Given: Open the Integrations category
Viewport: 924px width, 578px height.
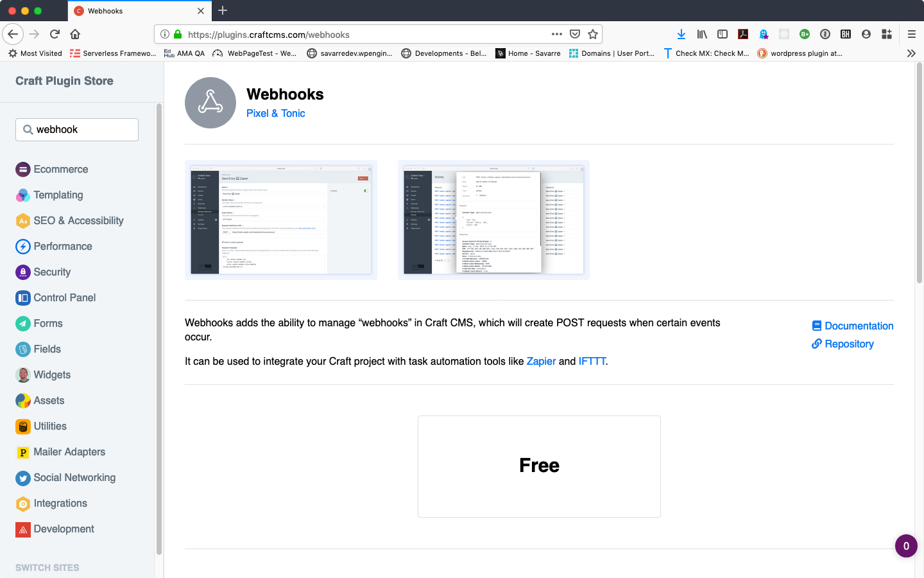Looking at the screenshot, I should pyautogui.click(x=51, y=504).
